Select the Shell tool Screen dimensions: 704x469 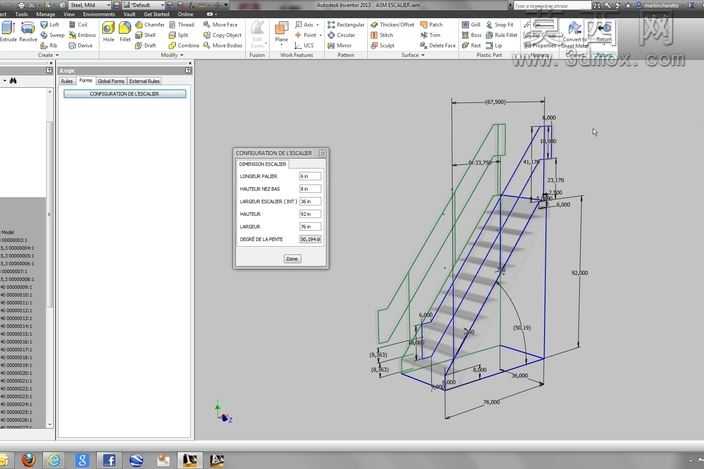145,35
